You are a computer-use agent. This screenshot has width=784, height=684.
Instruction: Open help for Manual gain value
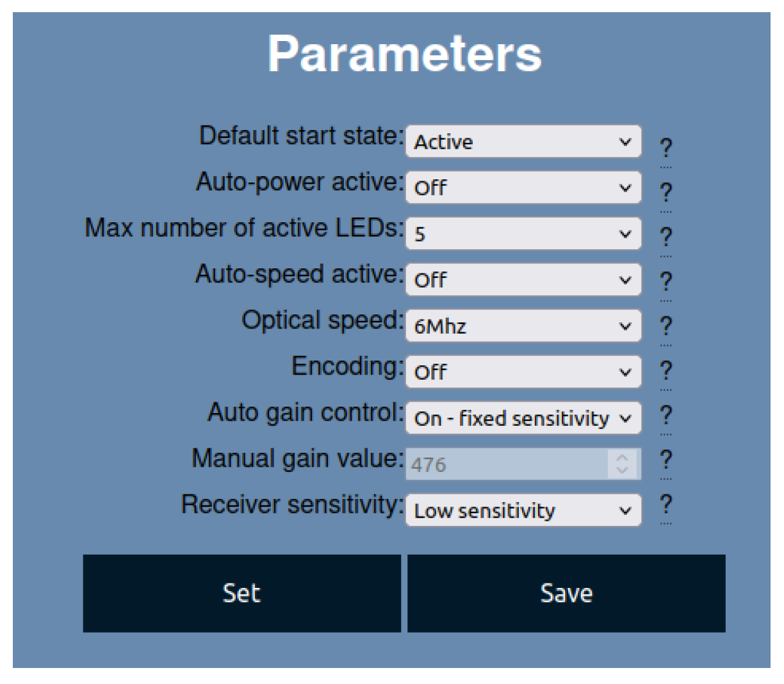[666, 459]
